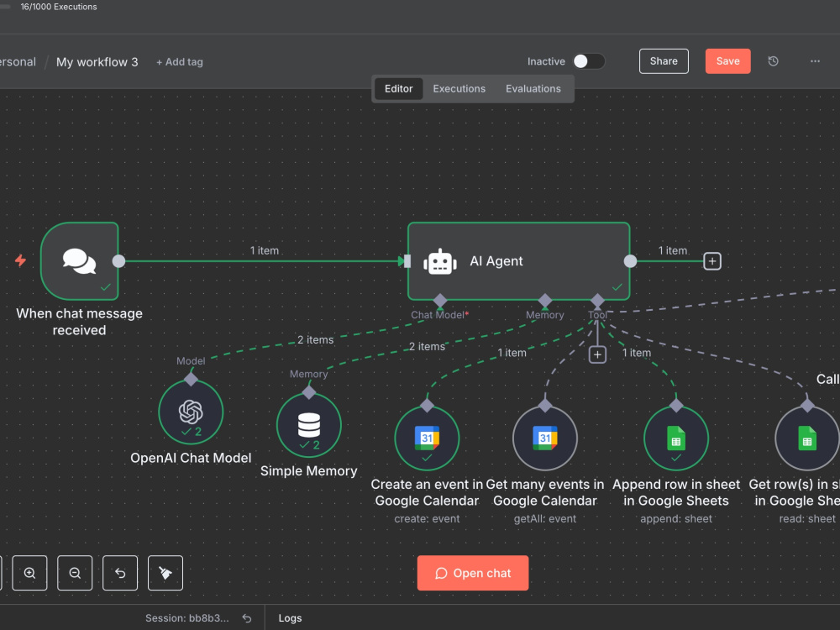Click '2 items' label on Memory connection
840x630 pixels.
tap(427, 347)
